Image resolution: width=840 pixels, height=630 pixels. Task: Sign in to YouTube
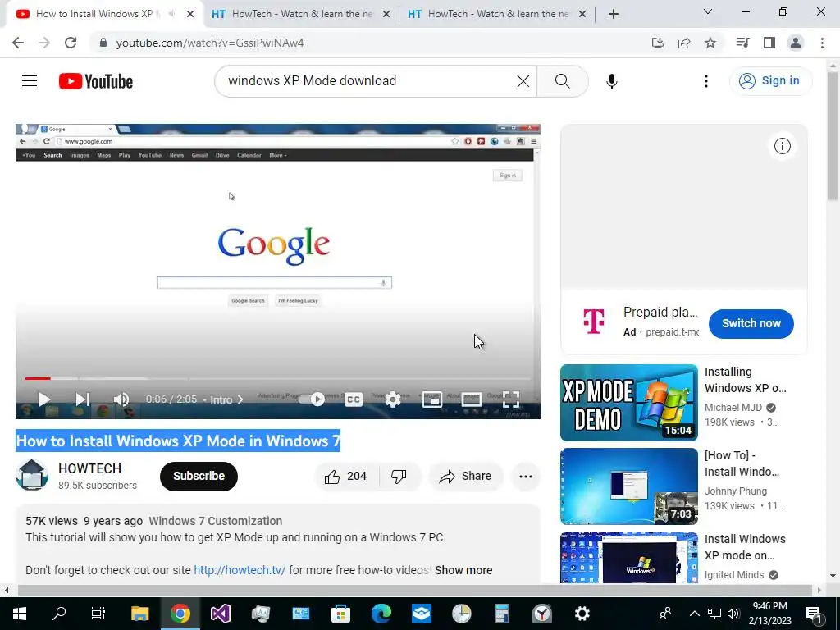(x=770, y=81)
